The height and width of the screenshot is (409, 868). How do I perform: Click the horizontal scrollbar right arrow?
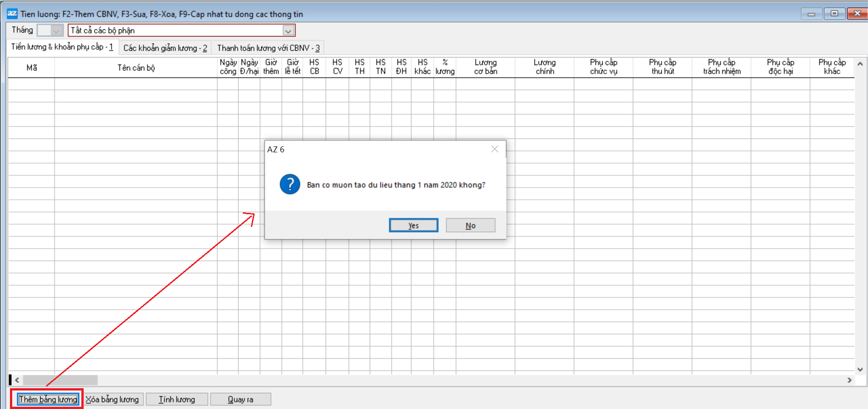pyautogui.click(x=849, y=380)
